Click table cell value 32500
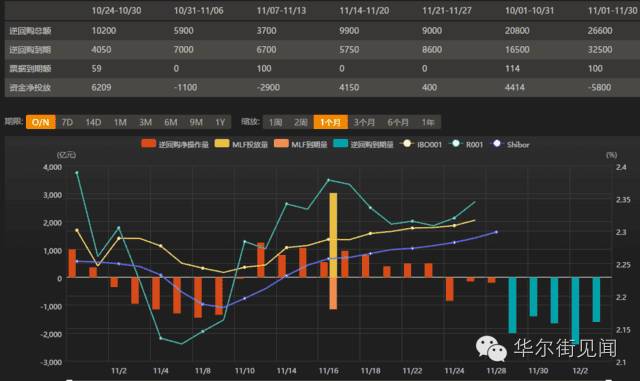This screenshot has height=381, width=640. [x=600, y=50]
